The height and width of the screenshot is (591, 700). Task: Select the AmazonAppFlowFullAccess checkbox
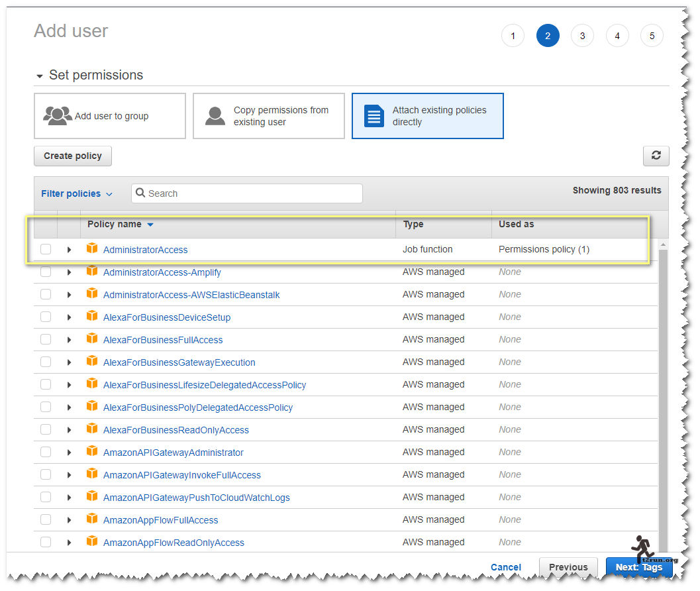pyautogui.click(x=46, y=519)
